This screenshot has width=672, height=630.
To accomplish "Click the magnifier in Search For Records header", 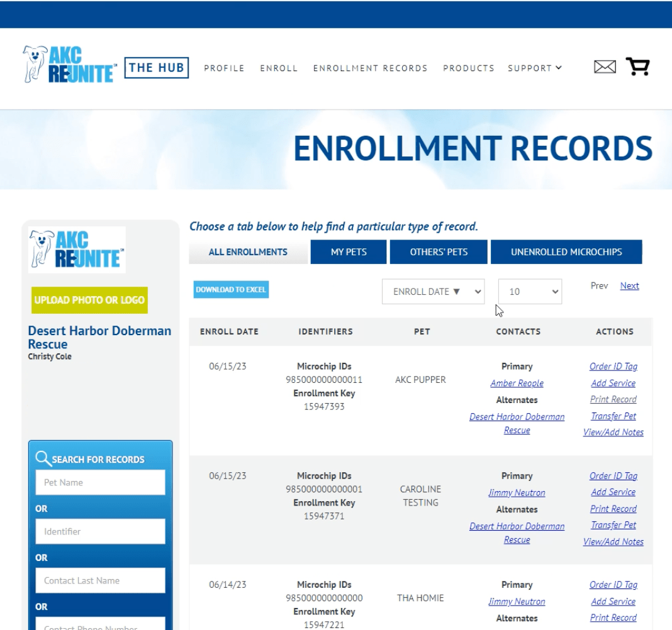I will click(42, 459).
